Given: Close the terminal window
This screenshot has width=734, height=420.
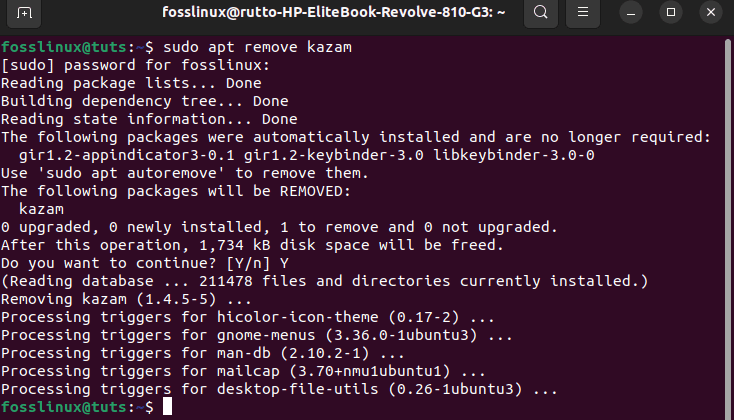Looking at the screenshot, I should coord(711,13).
